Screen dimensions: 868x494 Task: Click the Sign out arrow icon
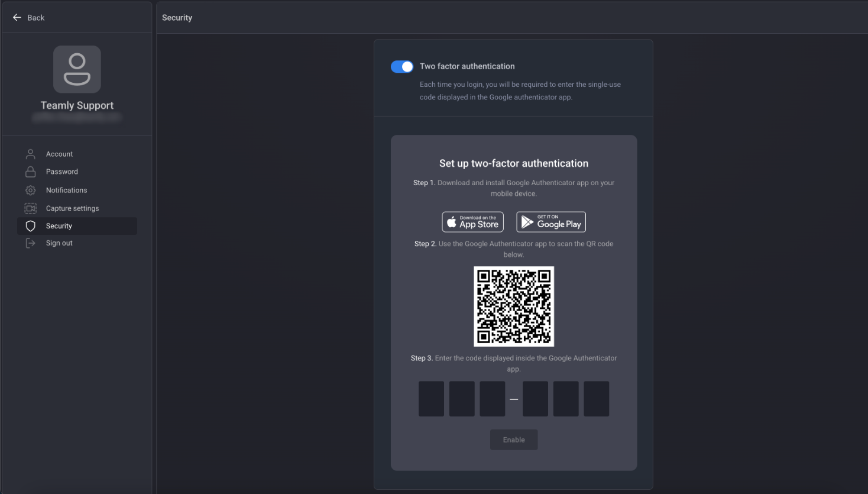[31, 243]
